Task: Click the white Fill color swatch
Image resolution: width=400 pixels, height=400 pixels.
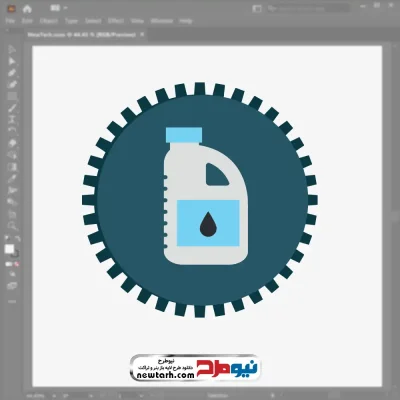Action: pos(9,249)
